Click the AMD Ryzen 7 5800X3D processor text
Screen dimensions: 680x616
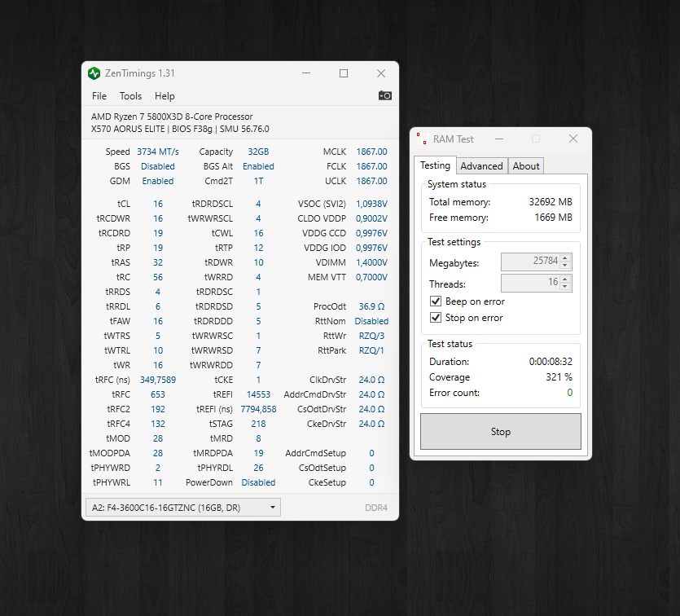click(x=172, y=117)
